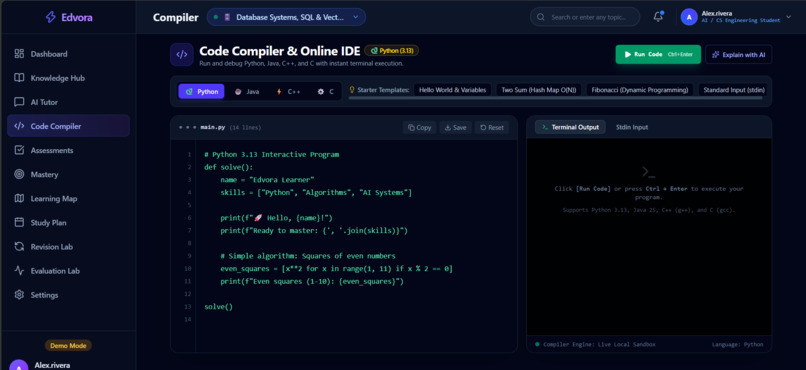The image size is (806, 370).
Task: Click the starter templates horizontal scrollbar
Action: click(556, 98)
